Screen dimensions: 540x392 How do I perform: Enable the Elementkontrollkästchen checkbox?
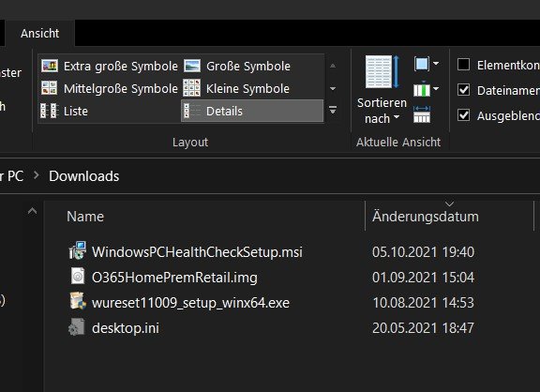463,65
